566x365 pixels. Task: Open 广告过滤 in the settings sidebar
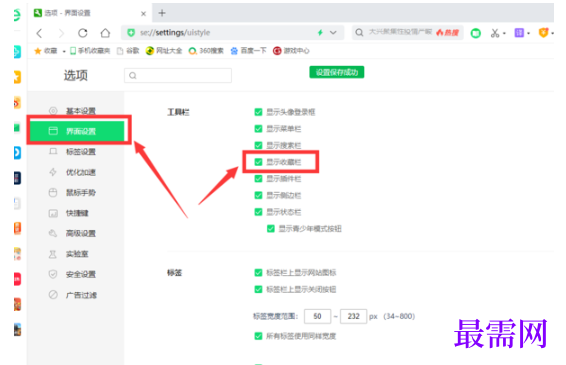point(77,295)
